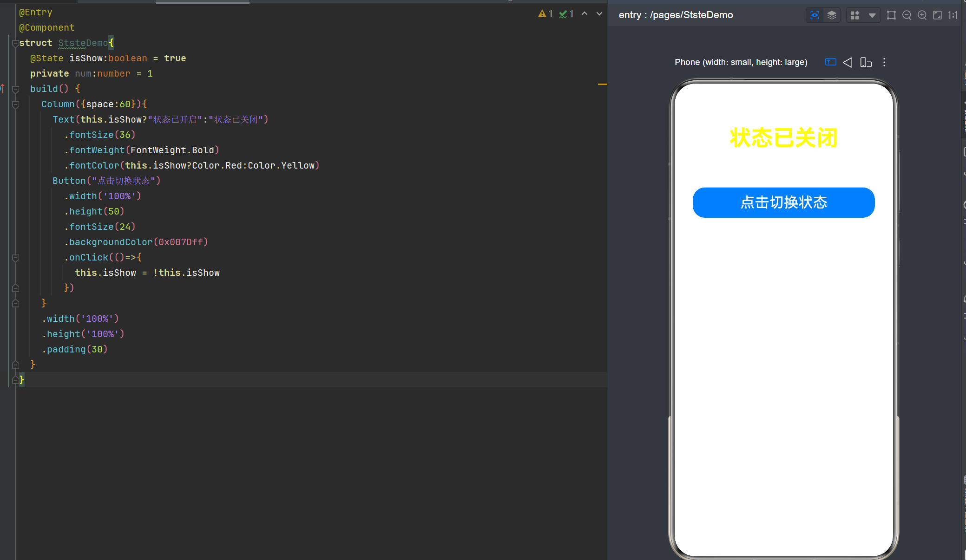Toggle the preview mode eye icon
Image resolution: width=966 pixels, height=560 pixels.
tap(815, 15)
